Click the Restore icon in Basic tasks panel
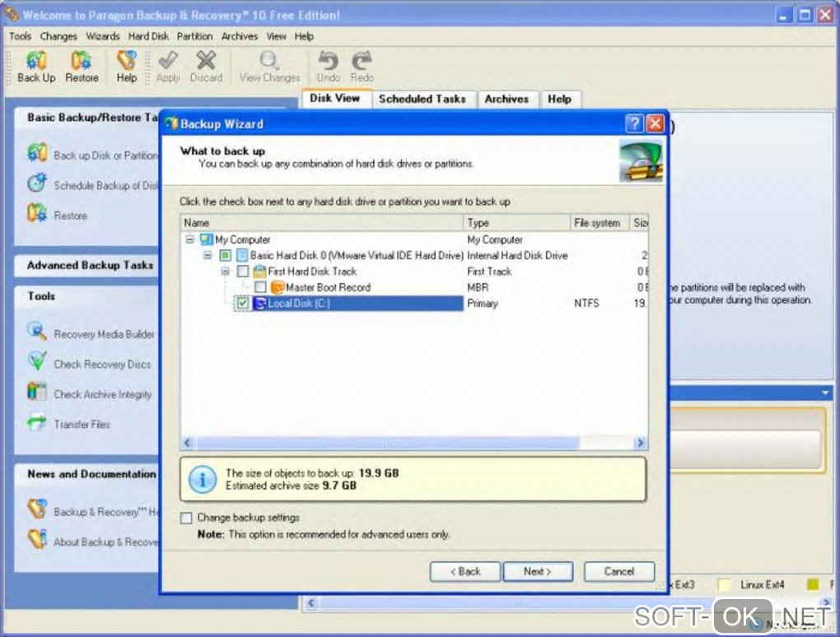The width and height of the screenshot is (840, 637). click(37, 213)
